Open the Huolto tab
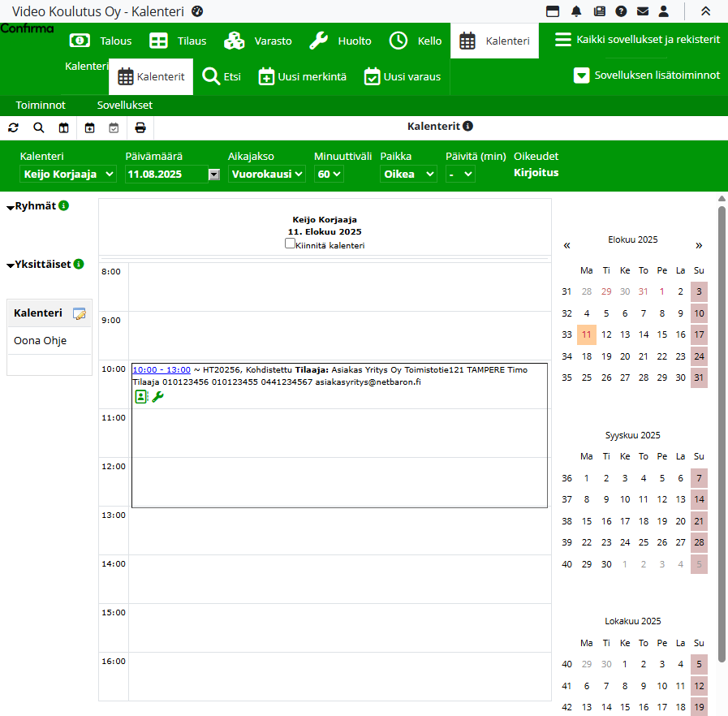The image size is (728, 716). tap(341, 41)
